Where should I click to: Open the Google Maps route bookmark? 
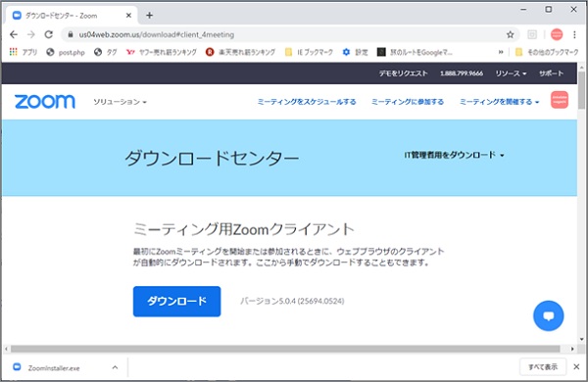click(x=415, y=52)
